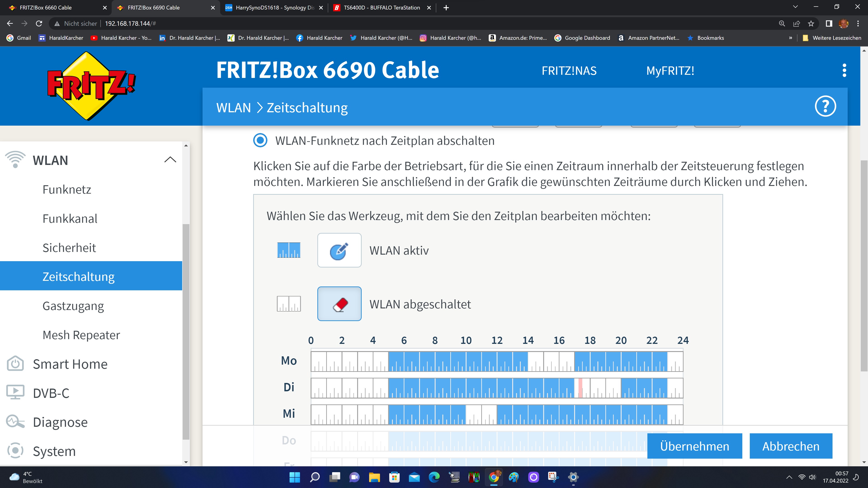868x488 pixels.
Task: Open the three-dot menu in FRITZ!Box header
Action: pos(844,70)
